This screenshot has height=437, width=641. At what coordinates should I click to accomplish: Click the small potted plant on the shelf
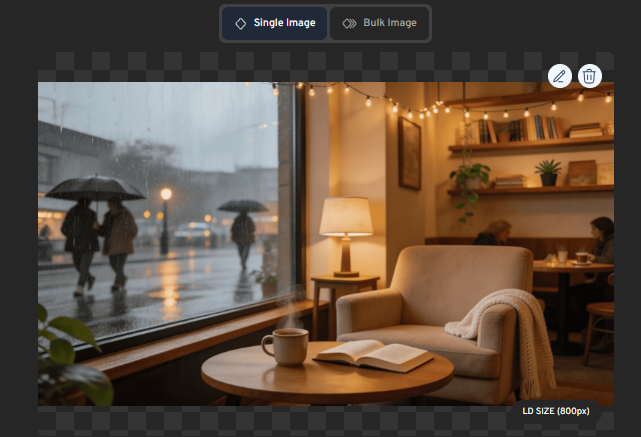point(547,172)
